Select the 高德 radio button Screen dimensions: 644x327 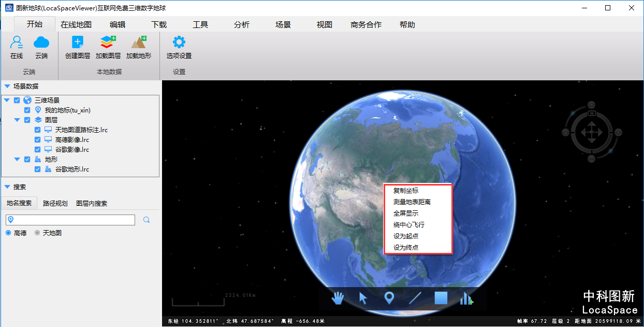pos(8,233)
